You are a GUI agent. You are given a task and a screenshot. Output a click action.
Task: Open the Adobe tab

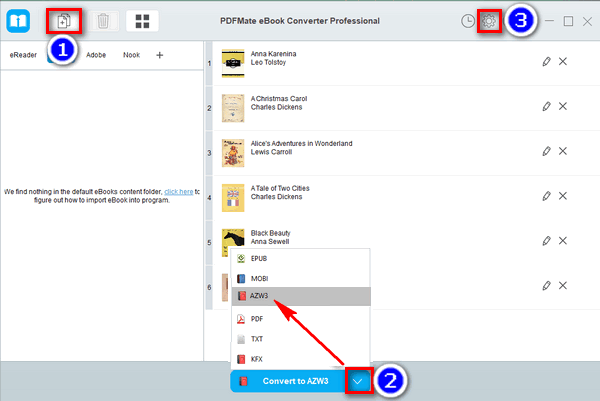tap(96, 55)
